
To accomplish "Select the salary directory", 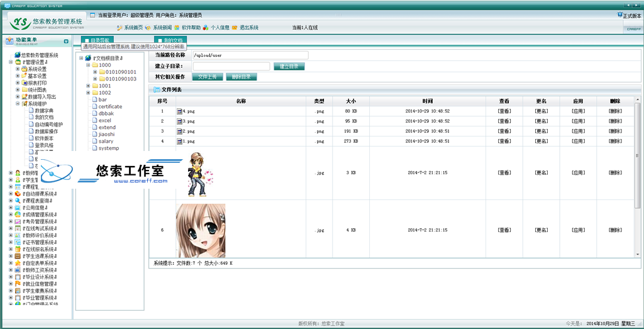I will [x=106, y=142].
